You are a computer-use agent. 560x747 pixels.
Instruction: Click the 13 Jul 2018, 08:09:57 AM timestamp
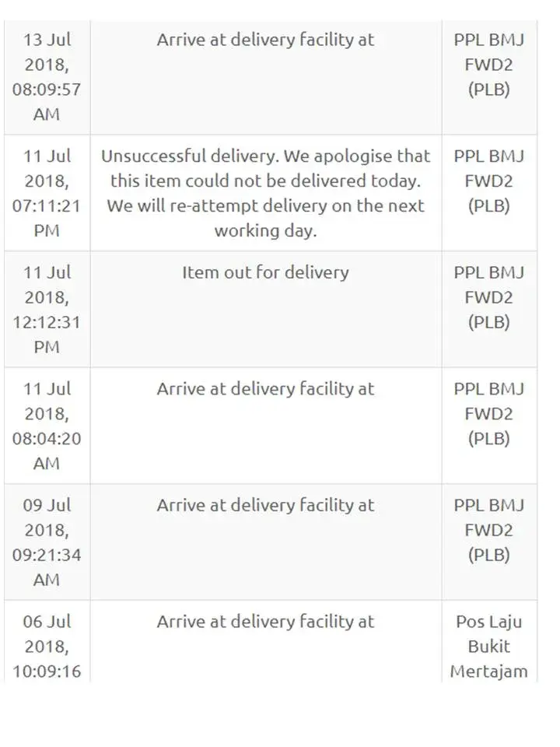pyautogui.click(x=47, y=76)
